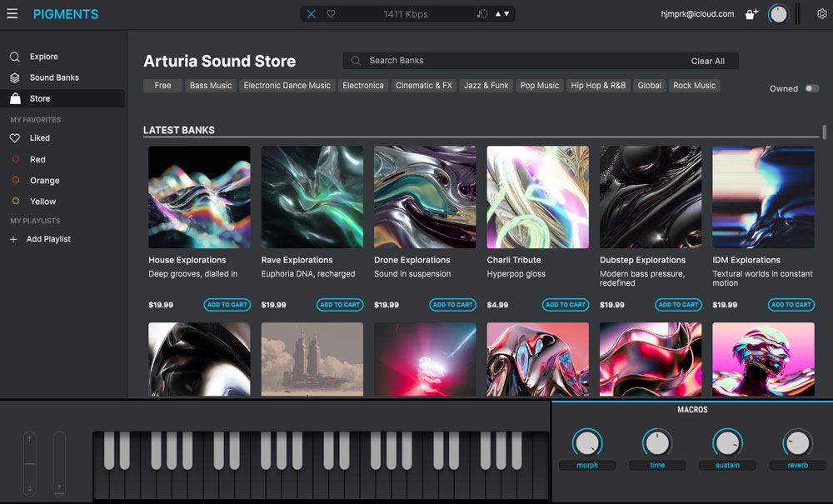Image resolution: width=833 pixels, height=504 pixels.
Task: Open Dubstep Explorations bank thumbnail
Action: point(651,197)
